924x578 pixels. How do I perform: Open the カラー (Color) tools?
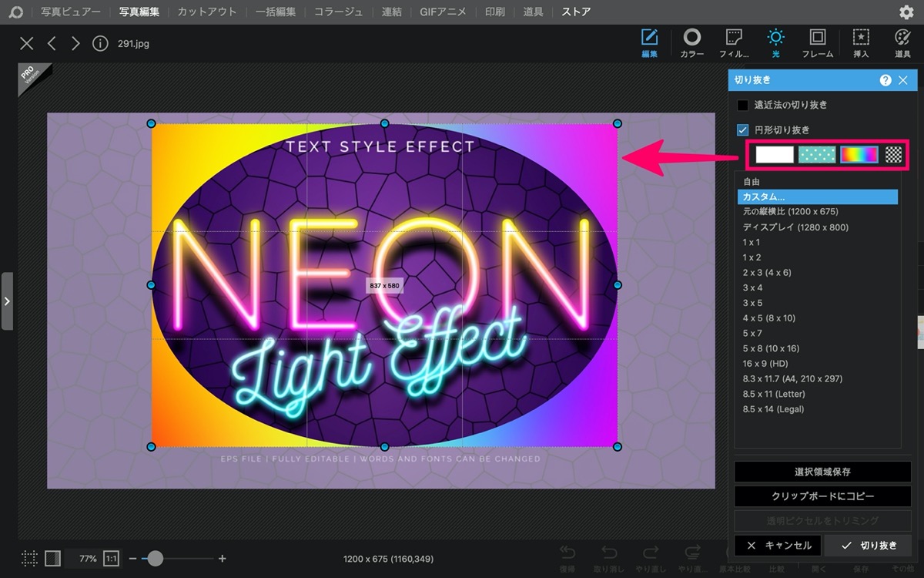point(692,43)
